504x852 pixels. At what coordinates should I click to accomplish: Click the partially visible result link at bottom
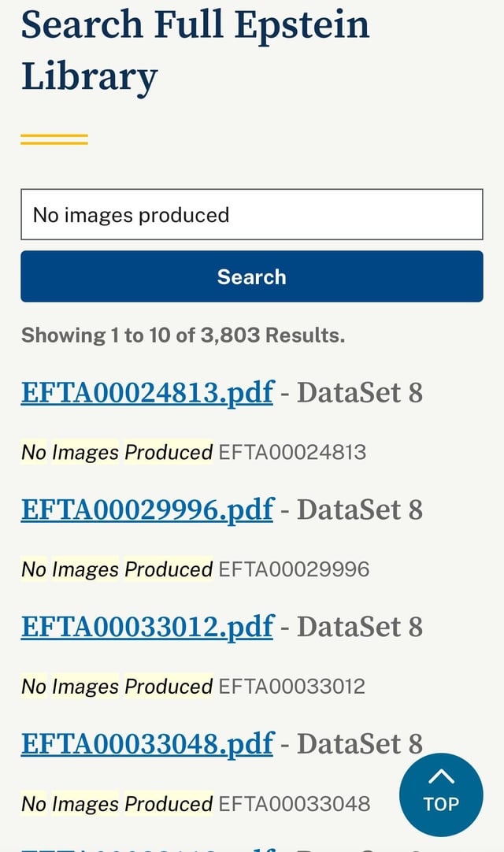[x=147, y=848]
